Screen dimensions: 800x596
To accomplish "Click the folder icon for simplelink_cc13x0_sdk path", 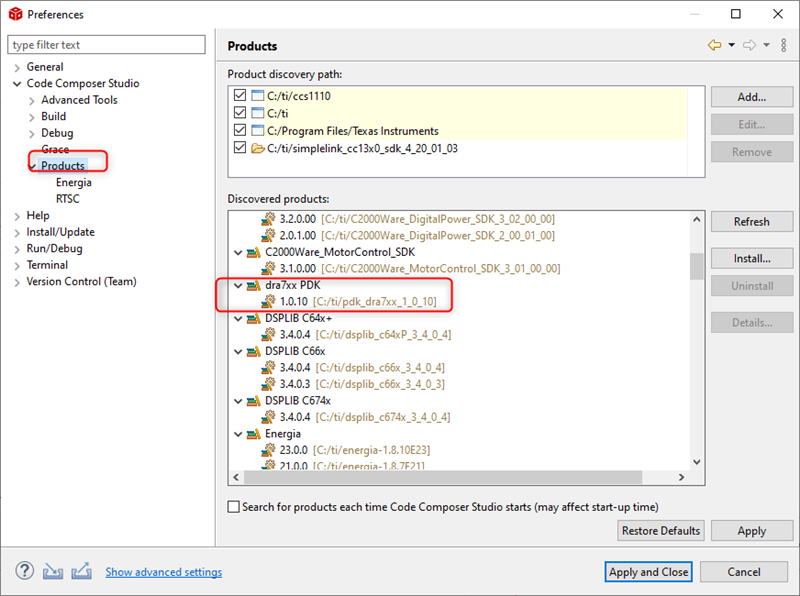I will [x=258, y=148].
